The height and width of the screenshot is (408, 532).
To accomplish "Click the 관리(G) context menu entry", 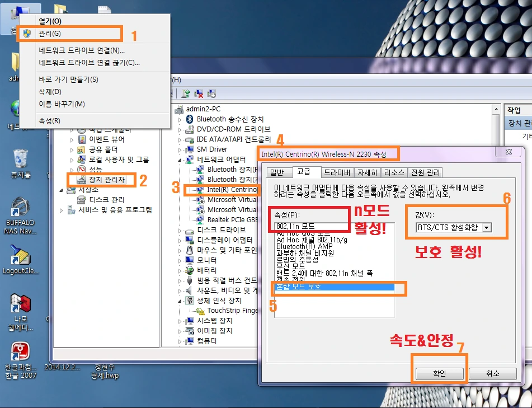I will [x=95, y=34].
